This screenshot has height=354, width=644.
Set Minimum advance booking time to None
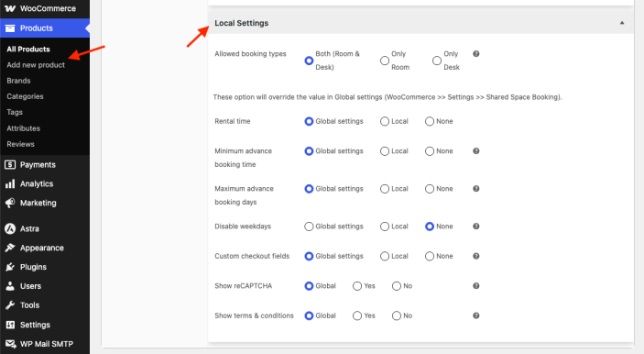[430, 151]
